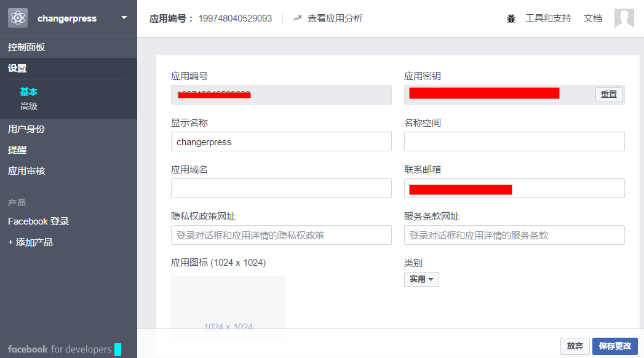Screen dimensions: 644x358
Task: Click the changerpress atom app icon
Action: point(18,18)
